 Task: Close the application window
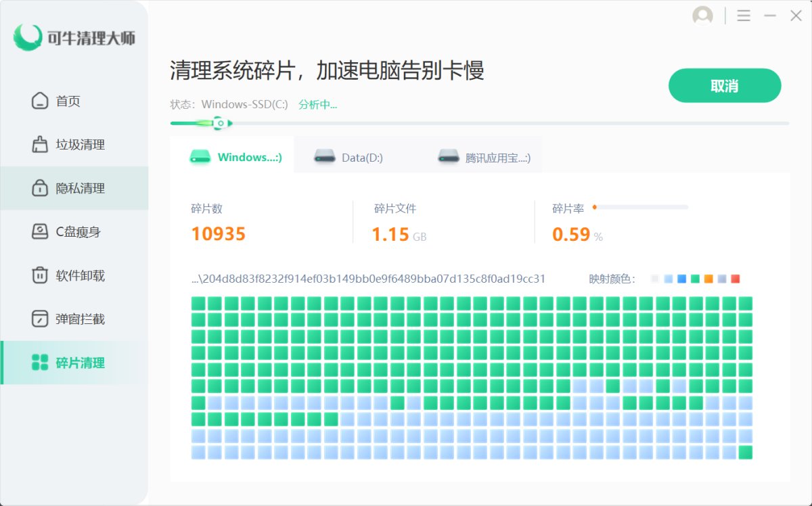click(796, 16)
